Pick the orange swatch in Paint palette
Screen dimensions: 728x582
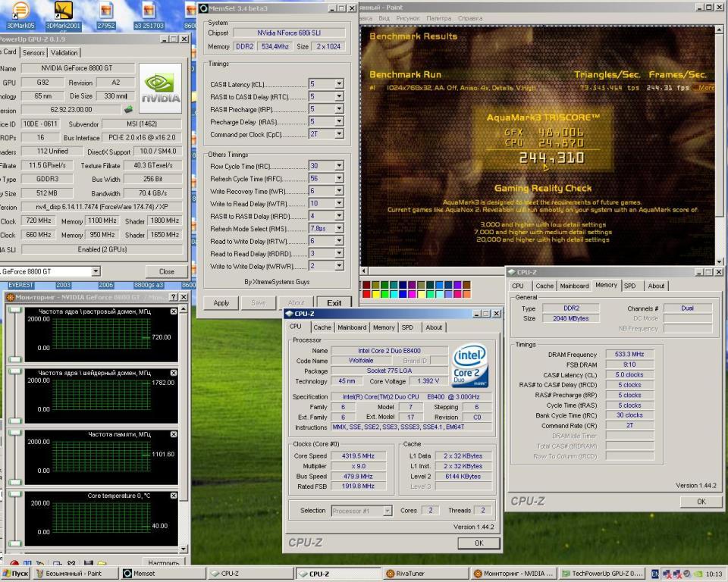466,294
